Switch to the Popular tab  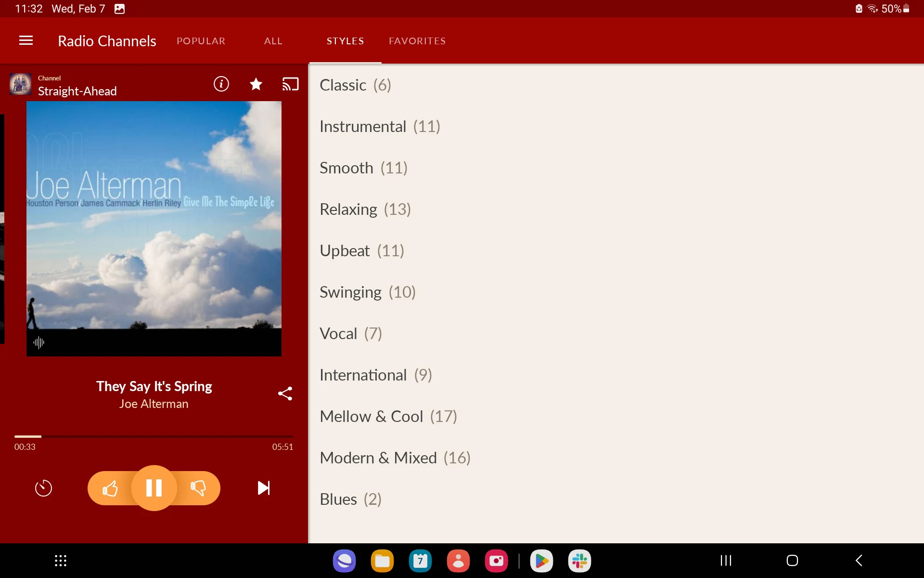(x=201, y=41)
